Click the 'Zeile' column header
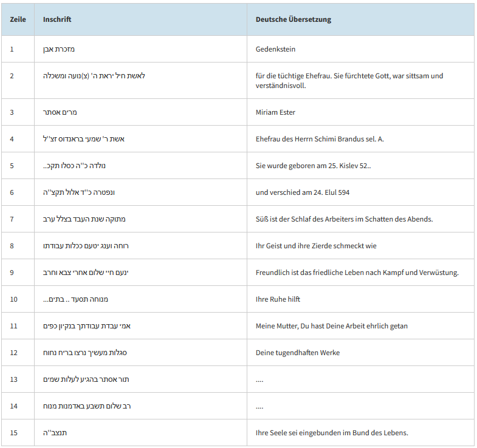 [x=18, y=19]
